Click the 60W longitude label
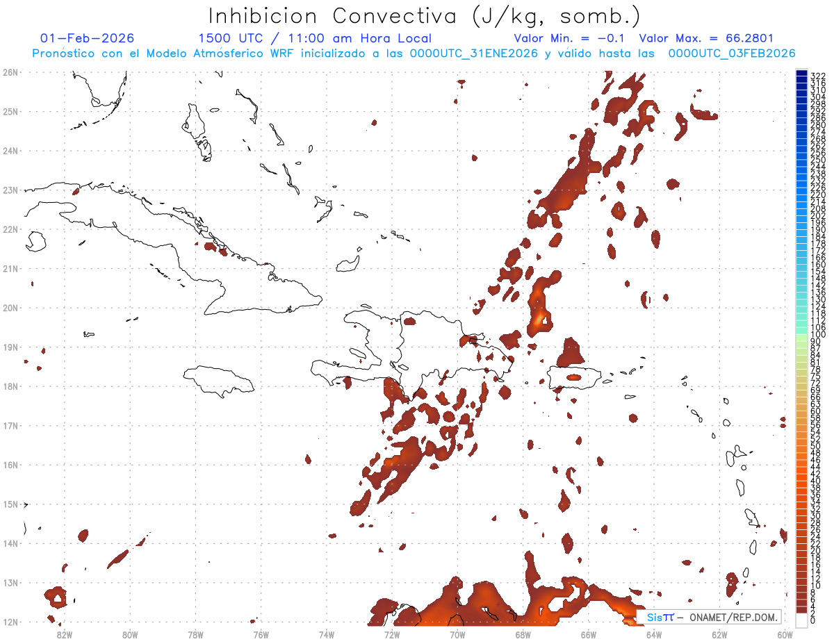Viewport: 834px width, 644px height. click(785, 634)
